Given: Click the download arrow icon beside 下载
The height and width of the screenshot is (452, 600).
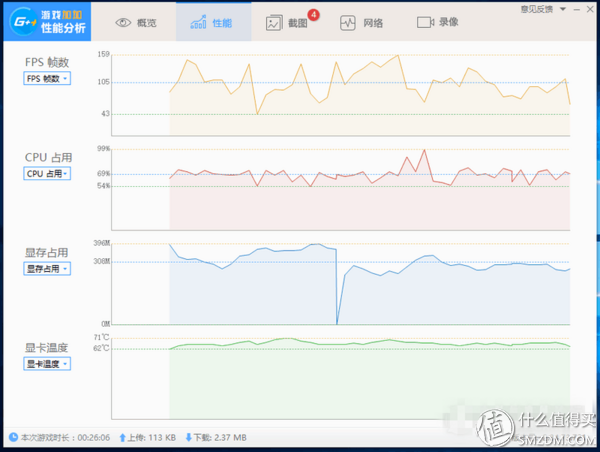Looking at the screenshot, I should (189, 437).
